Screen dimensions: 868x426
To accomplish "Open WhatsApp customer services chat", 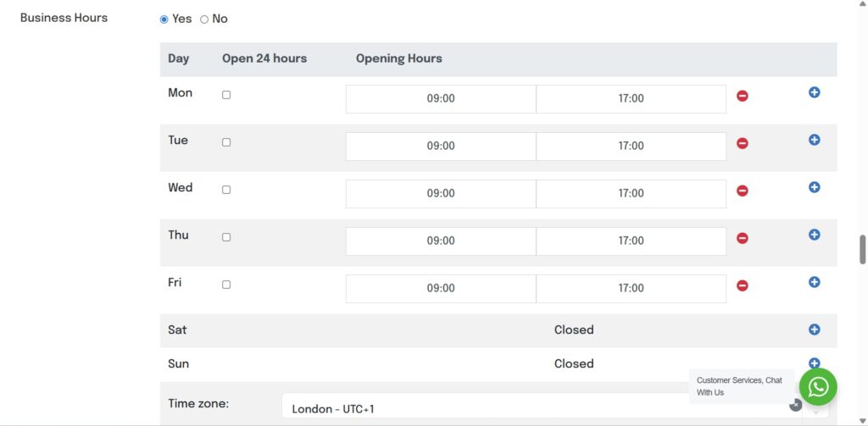I will pos(818,387).
